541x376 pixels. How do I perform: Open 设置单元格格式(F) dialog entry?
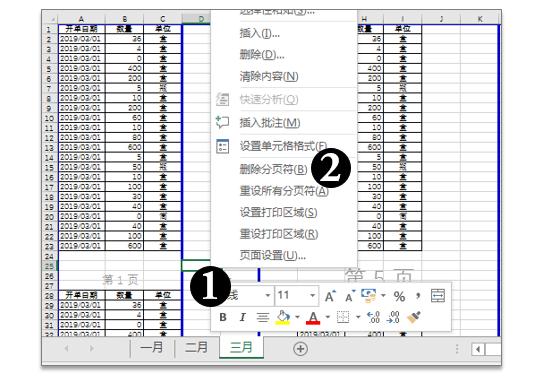pyautogui.click(x=284, y=146)
